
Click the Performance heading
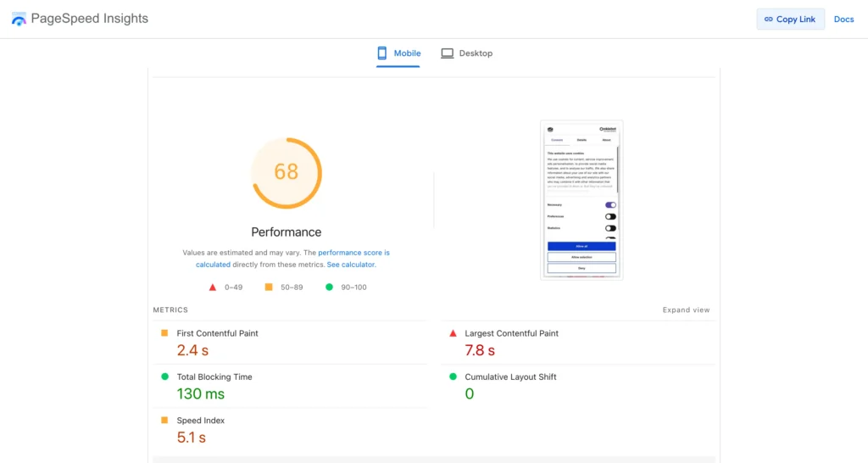287,232
